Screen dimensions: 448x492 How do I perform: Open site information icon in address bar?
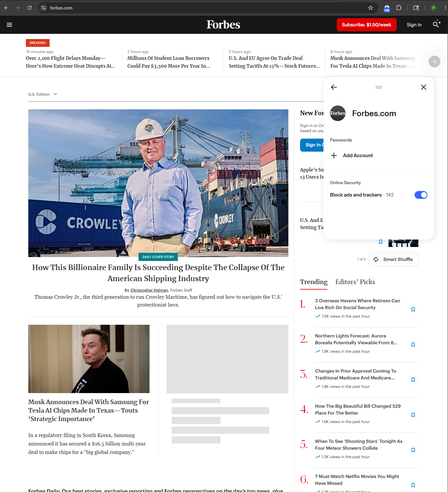44,8
